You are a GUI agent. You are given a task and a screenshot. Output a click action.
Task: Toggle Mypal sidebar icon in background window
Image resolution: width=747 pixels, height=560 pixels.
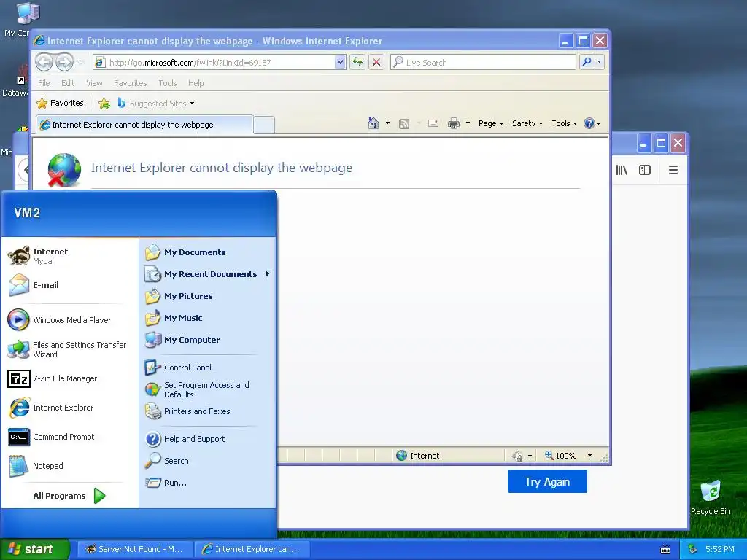[x=645, y=170]
